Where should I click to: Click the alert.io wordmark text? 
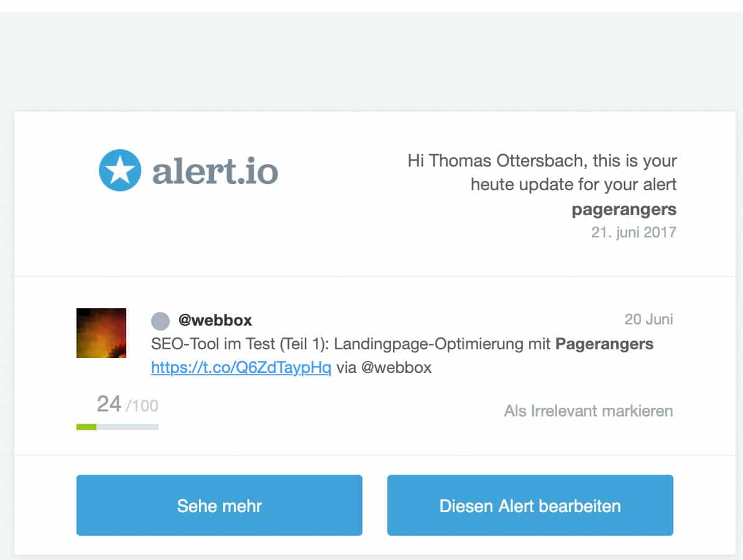215,171
